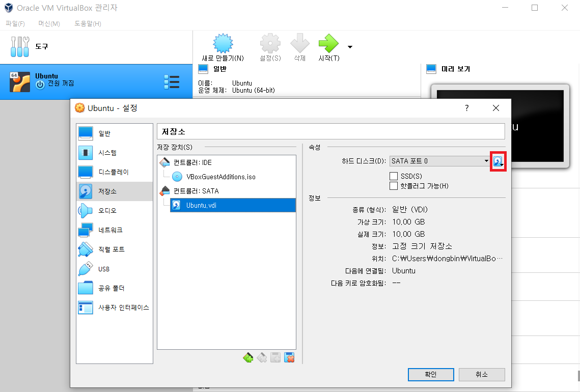Click the ? help button in the settings dialog
The width and height of the screenshot is (580, 392).
tap(467, 108)
